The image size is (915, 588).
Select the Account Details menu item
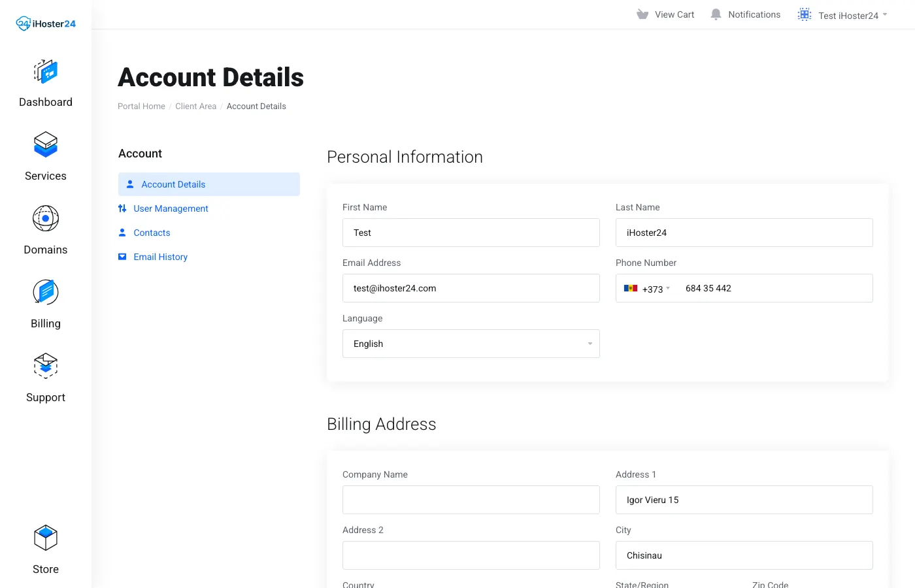click(209, 184)
